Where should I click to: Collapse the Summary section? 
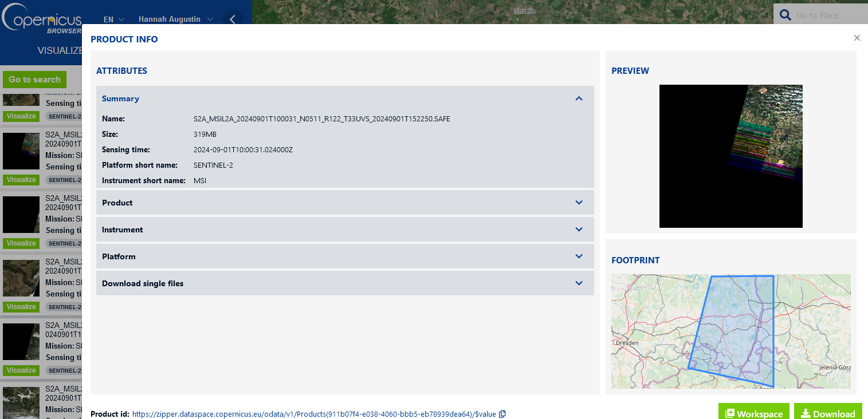[x=579, y=98]
